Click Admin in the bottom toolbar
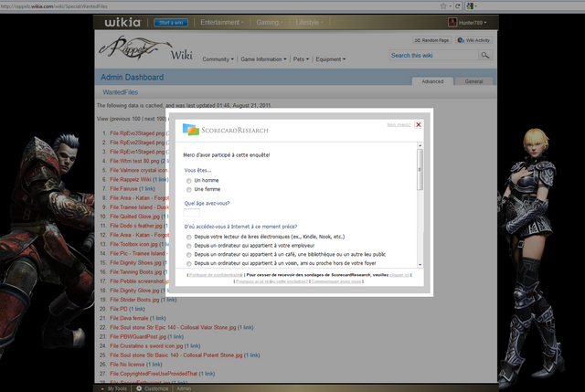585x392 pixels. (184, 388)
